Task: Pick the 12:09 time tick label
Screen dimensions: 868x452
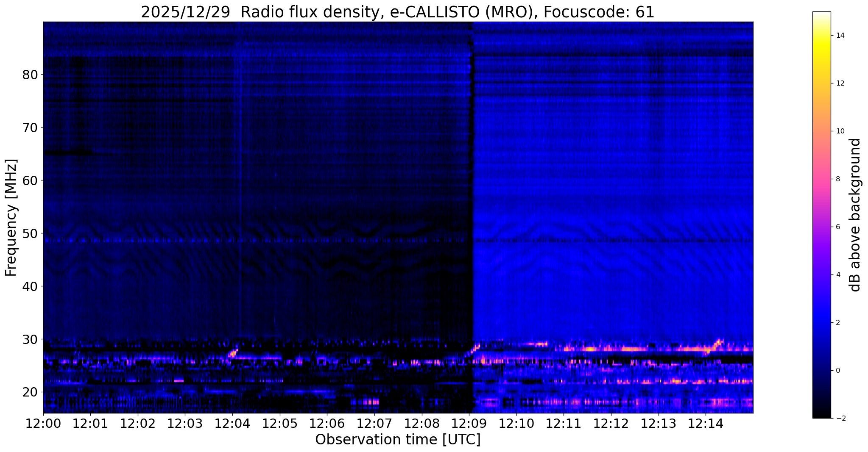Action: coord(469,424)
